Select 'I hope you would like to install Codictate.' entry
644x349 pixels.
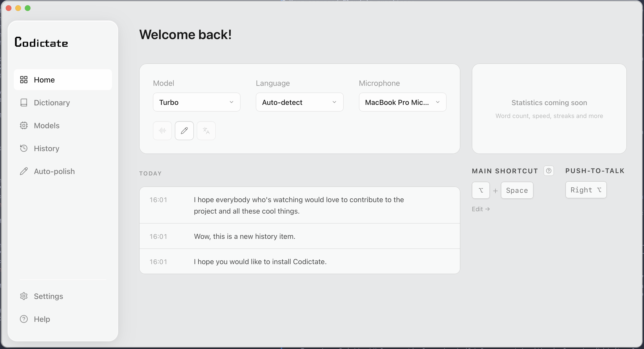point(300,262)
